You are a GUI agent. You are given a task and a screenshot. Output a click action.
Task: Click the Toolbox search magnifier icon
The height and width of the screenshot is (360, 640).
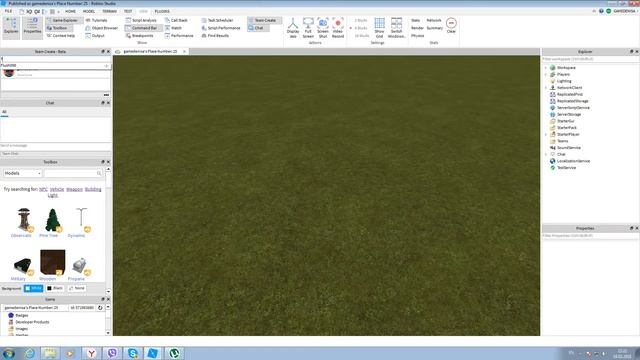[x=99, y=173]
